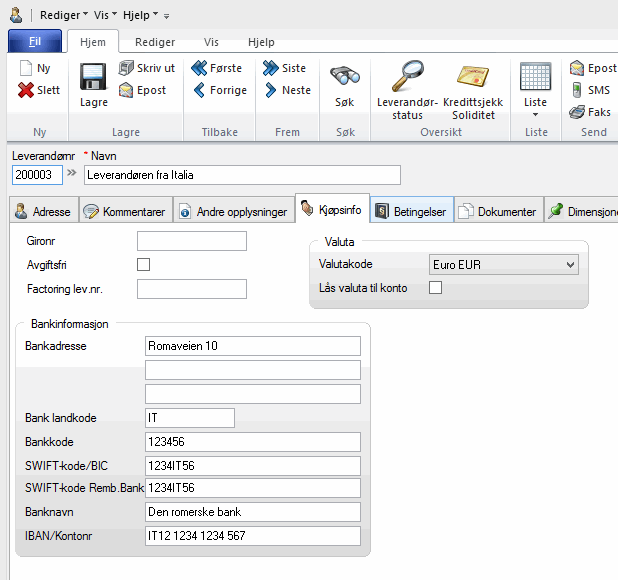618x580 pixels.
Task: Switch to the Betingelser tab
Action: [410, 212]
